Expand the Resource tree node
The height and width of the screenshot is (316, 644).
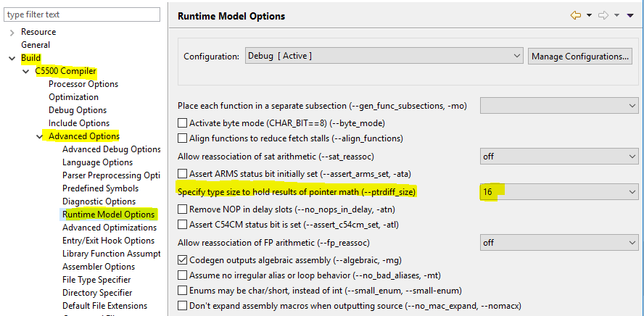coord(12,32)
